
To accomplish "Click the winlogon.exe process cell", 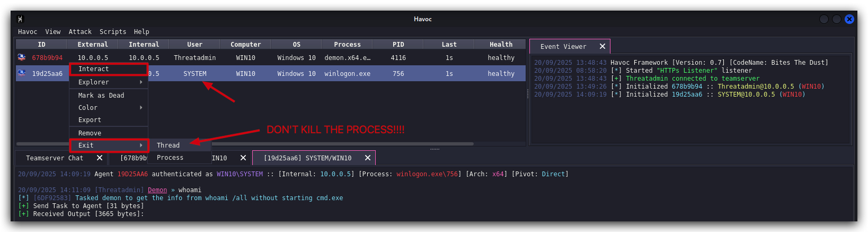I will click(347, 74).
